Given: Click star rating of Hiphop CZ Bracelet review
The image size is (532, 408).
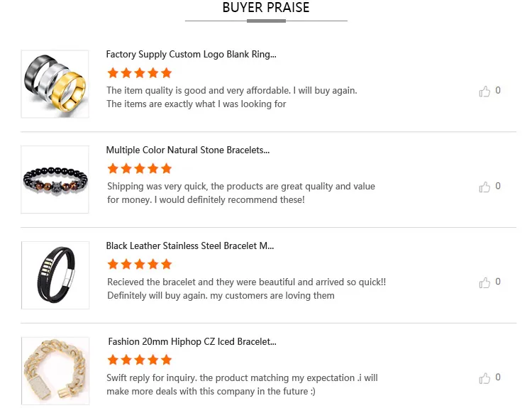Looking at the screenshot, I should 140,360.
